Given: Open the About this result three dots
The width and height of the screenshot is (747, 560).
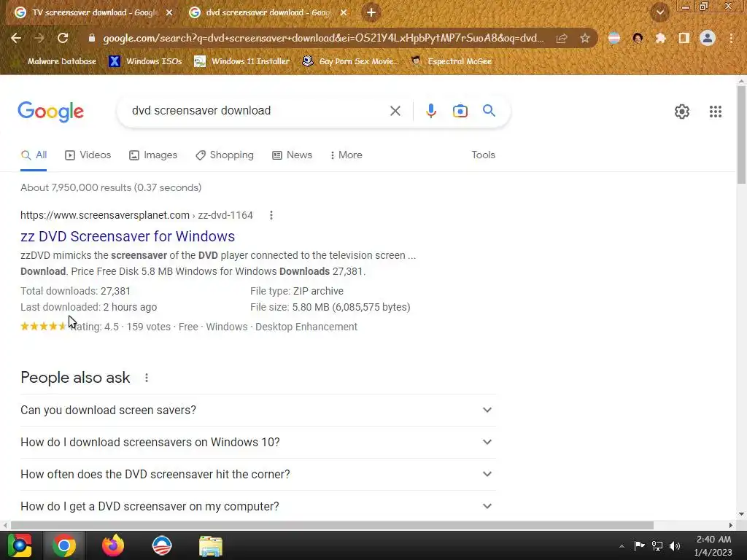Looking at the screenshot, I should click(271, 215).
